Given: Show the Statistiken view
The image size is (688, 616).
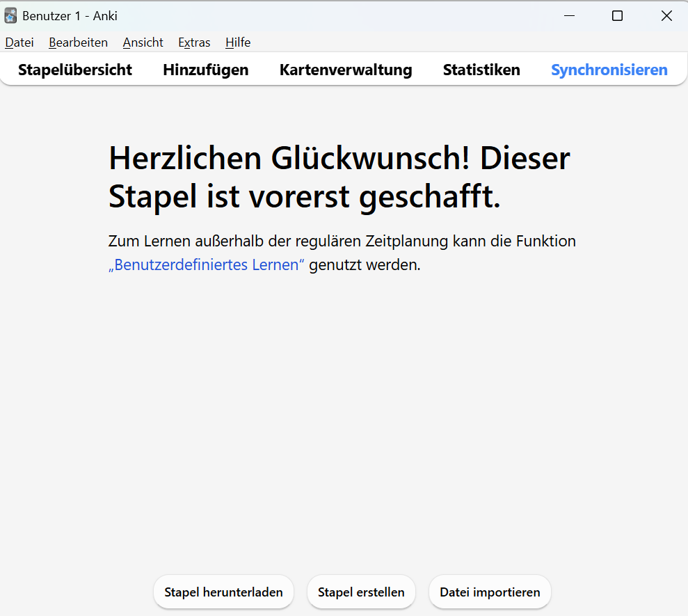Looking at the screenshot, I should pyautogui.click(x=481, y=70).
